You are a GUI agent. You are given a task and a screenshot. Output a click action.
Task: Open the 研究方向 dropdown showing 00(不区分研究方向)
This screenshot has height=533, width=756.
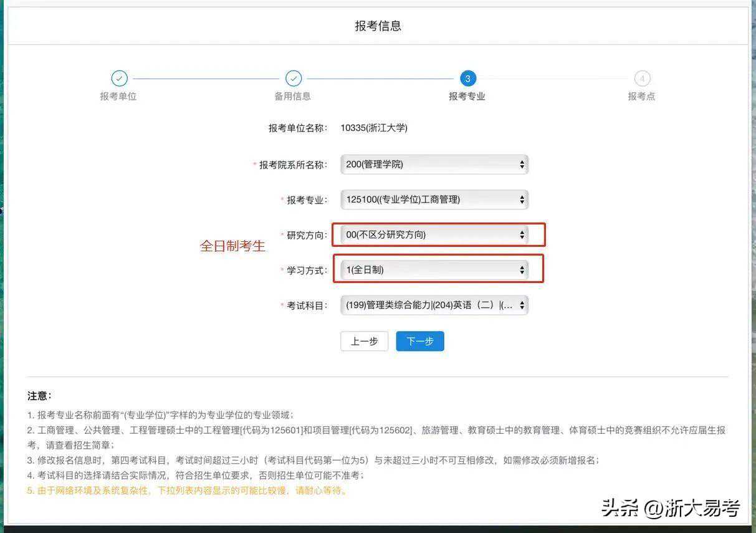(434, 235)
